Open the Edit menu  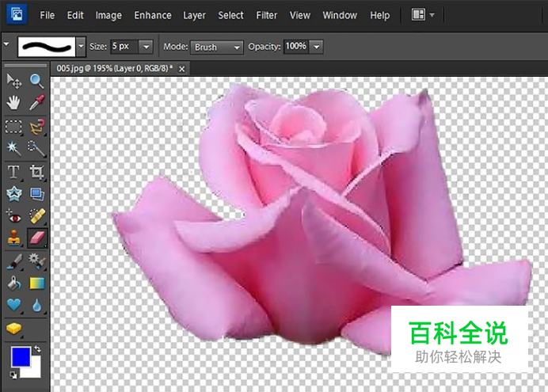point(75,15)
